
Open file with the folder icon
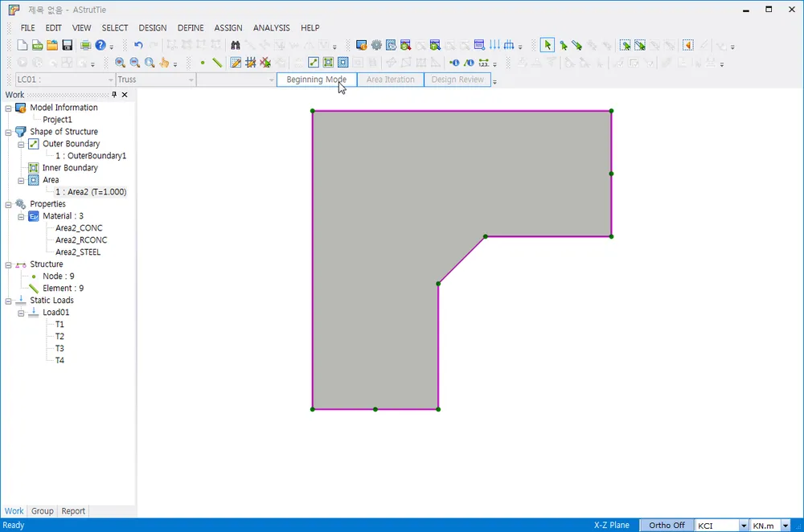pyautogui.click(x=51, y=46)
